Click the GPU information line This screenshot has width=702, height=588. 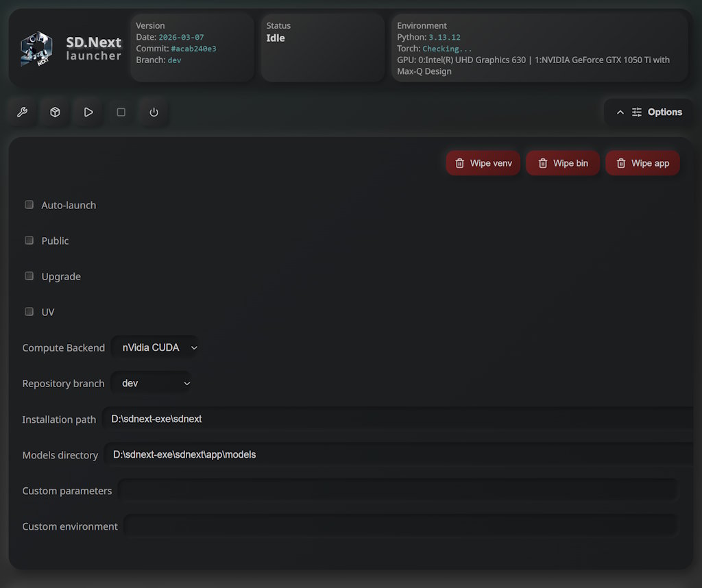(533, 65)
